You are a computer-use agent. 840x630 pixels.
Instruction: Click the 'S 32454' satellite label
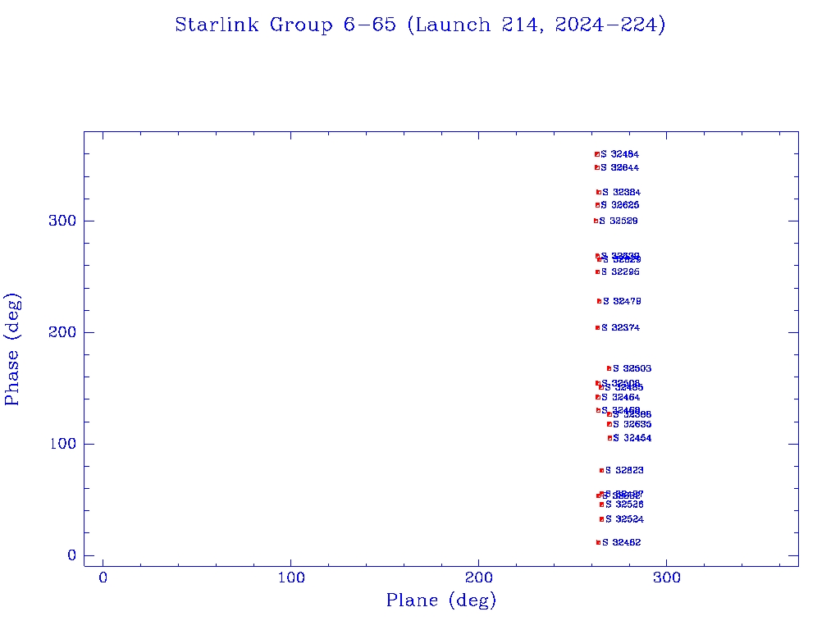[x=632, y=438]
